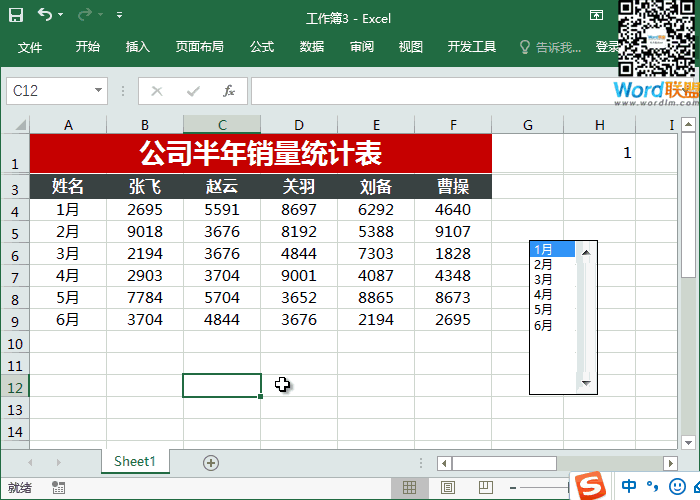Select 2月 in the list box
The width and height of the screenshot is (700, 500).
tap(552, 264)
